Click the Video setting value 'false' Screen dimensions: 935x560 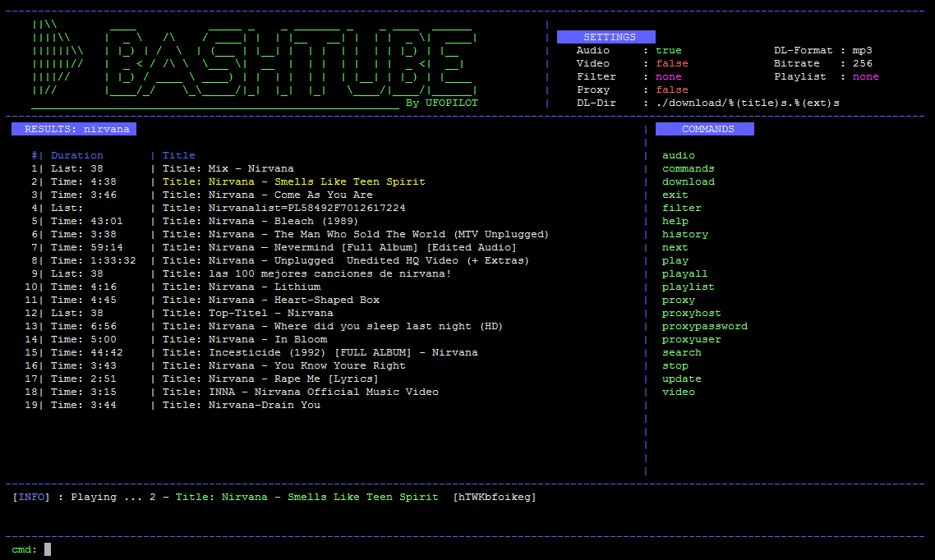(x=672, y=64)
